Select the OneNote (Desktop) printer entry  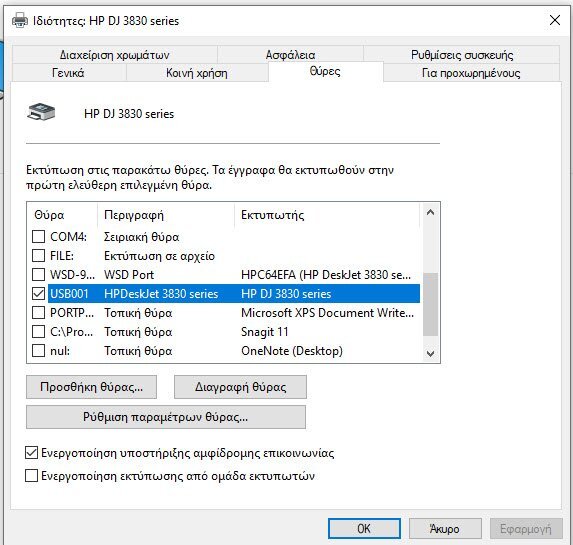point(292,351)
